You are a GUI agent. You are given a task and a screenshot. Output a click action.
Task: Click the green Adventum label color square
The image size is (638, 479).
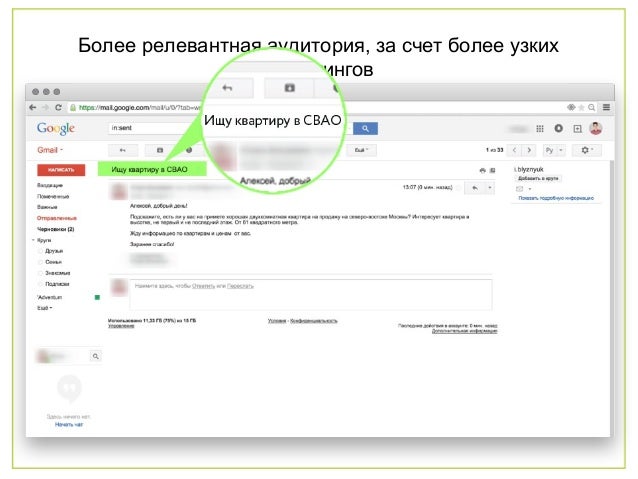[x=97, y=297]
